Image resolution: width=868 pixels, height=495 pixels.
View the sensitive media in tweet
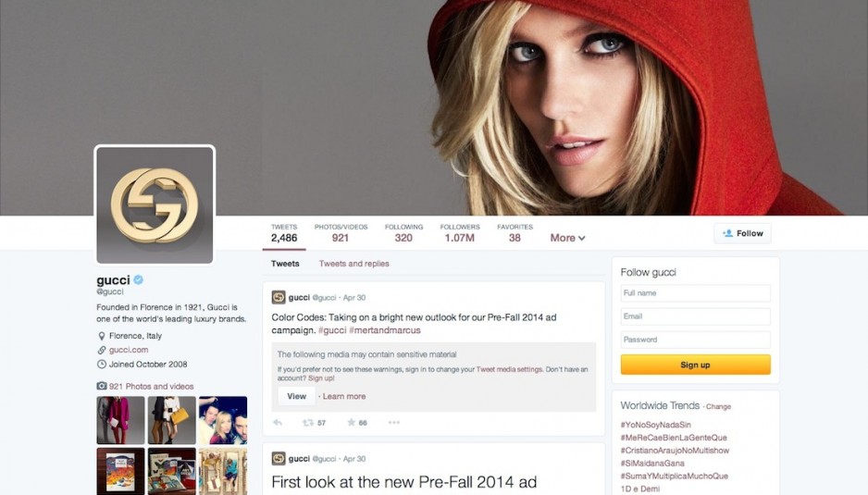coord(296,396)
